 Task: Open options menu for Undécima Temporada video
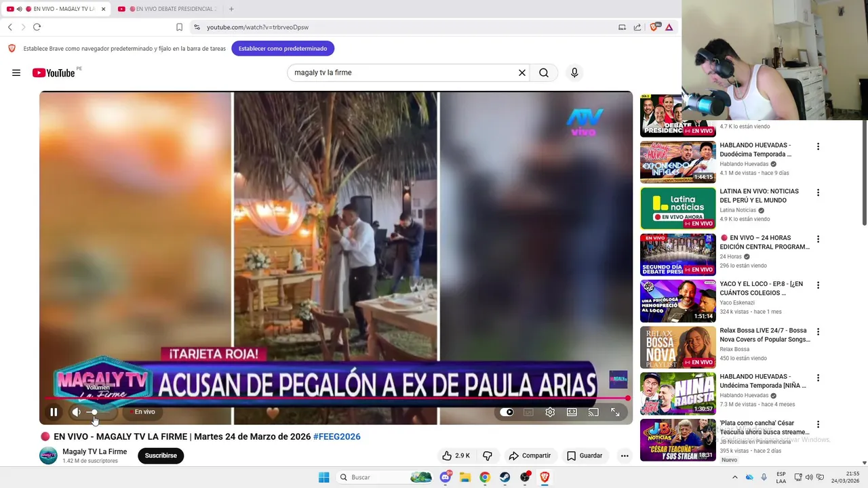coord(818,378)
